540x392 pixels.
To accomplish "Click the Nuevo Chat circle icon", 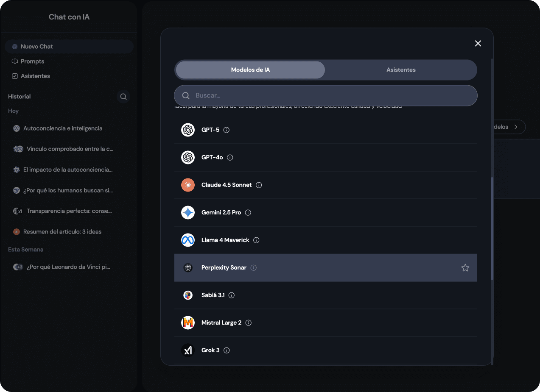I will click(x=15, y=47).
